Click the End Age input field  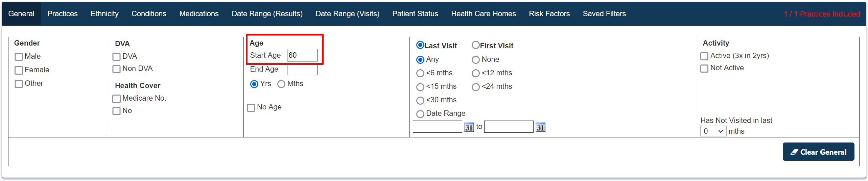tap(302, 69)
